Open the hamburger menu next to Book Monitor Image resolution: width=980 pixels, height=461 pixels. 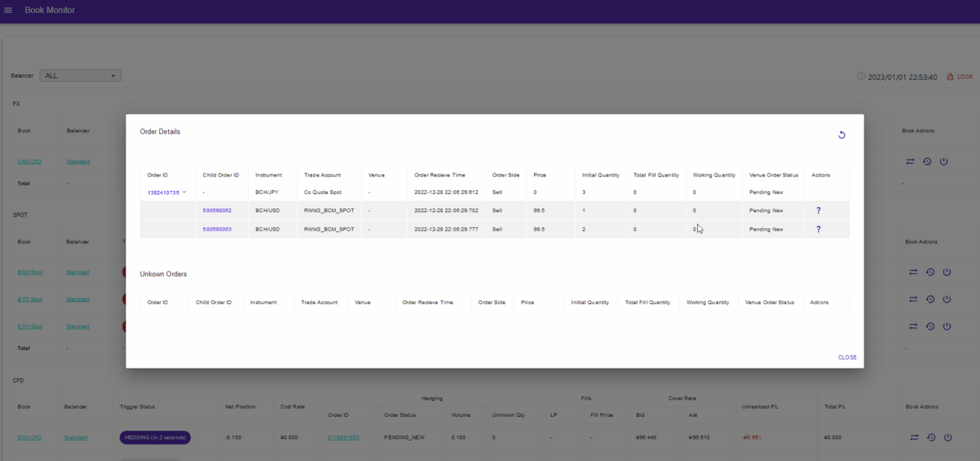point(8,11)
